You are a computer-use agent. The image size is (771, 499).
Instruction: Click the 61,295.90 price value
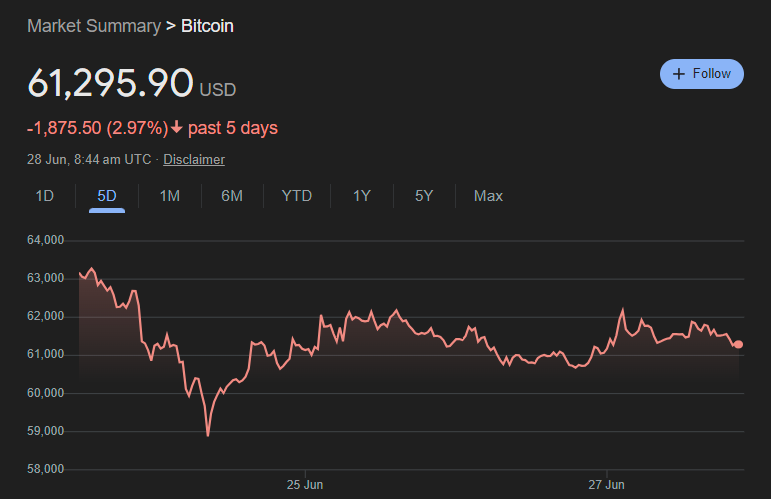tap(110, 84)
